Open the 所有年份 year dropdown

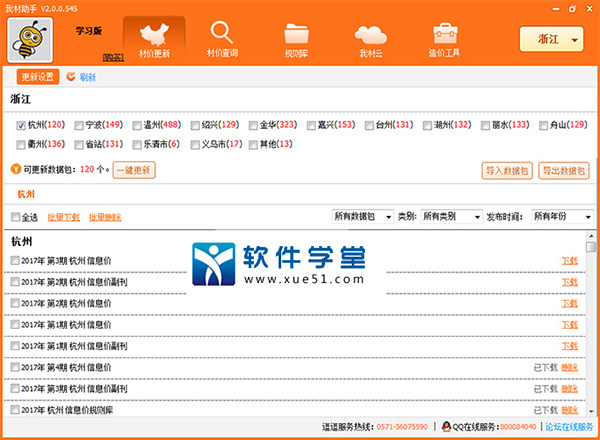(x=562, y=217)
